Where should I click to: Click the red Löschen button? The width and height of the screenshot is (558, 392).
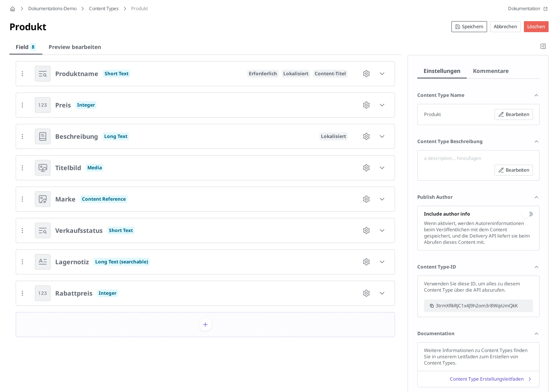[x=536, y=26]
